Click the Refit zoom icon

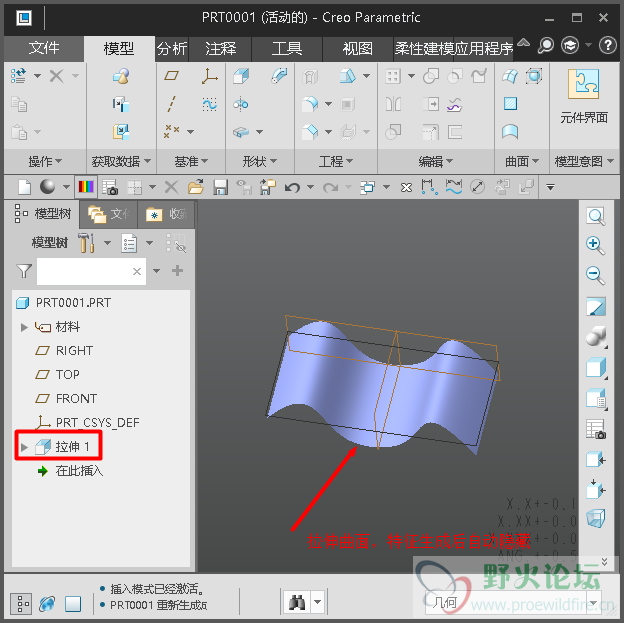[x=596, y=217]
